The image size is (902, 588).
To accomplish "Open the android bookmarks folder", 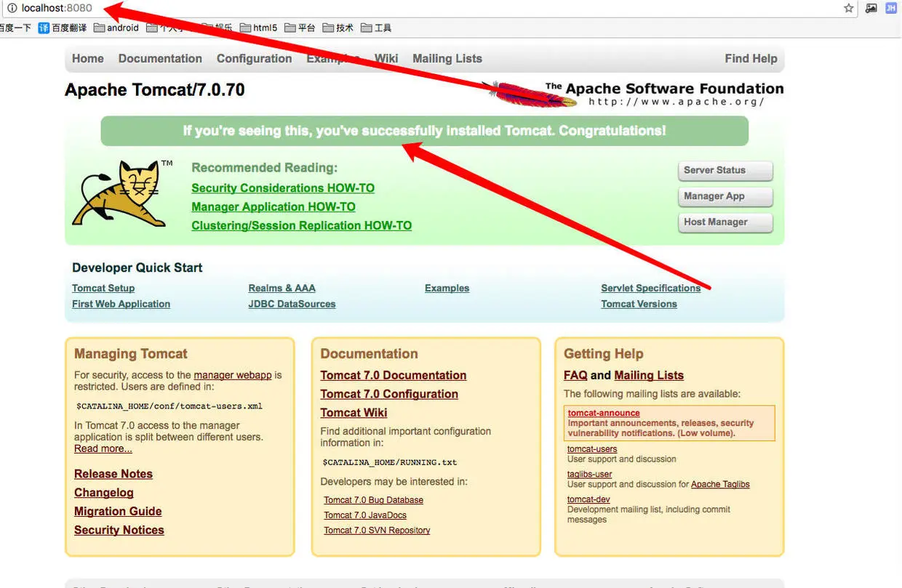I will 116,28.
